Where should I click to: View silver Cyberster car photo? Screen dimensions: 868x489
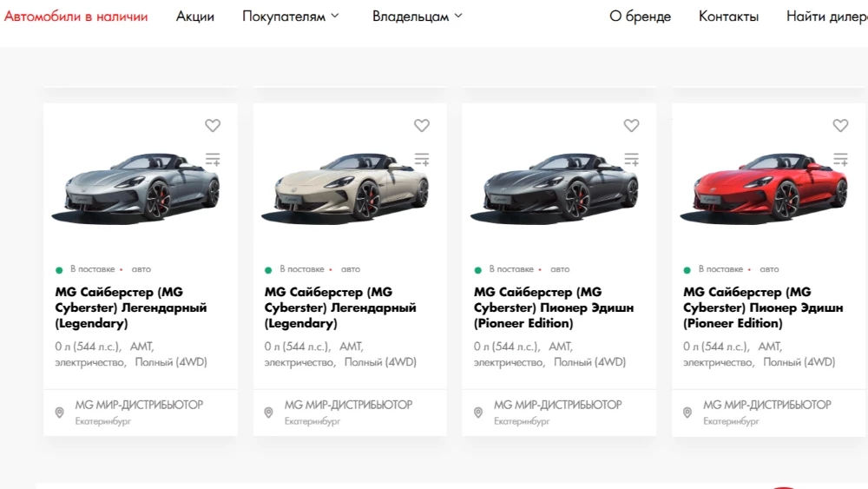136,188
